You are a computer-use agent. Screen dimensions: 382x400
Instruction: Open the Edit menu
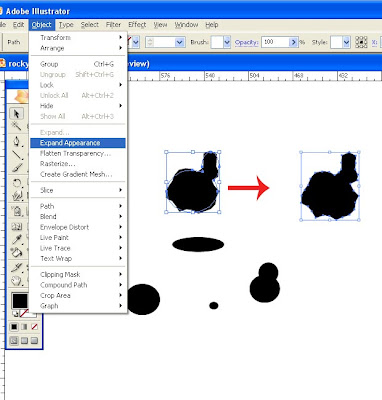tap(18, 25)
